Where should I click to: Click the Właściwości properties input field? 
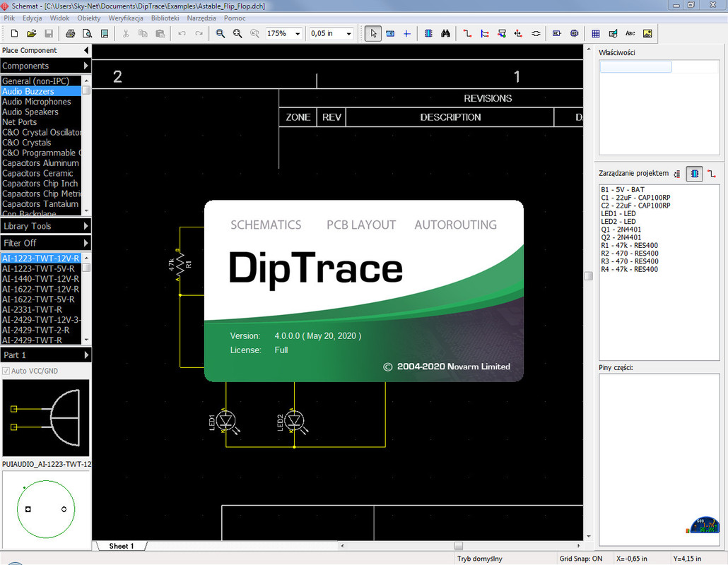pos(635,67)
